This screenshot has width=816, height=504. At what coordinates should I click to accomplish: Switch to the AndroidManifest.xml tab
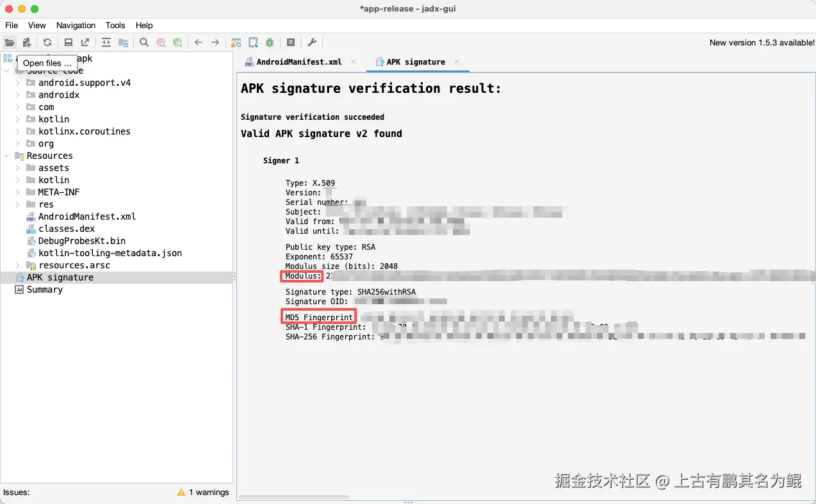point(299,62)
